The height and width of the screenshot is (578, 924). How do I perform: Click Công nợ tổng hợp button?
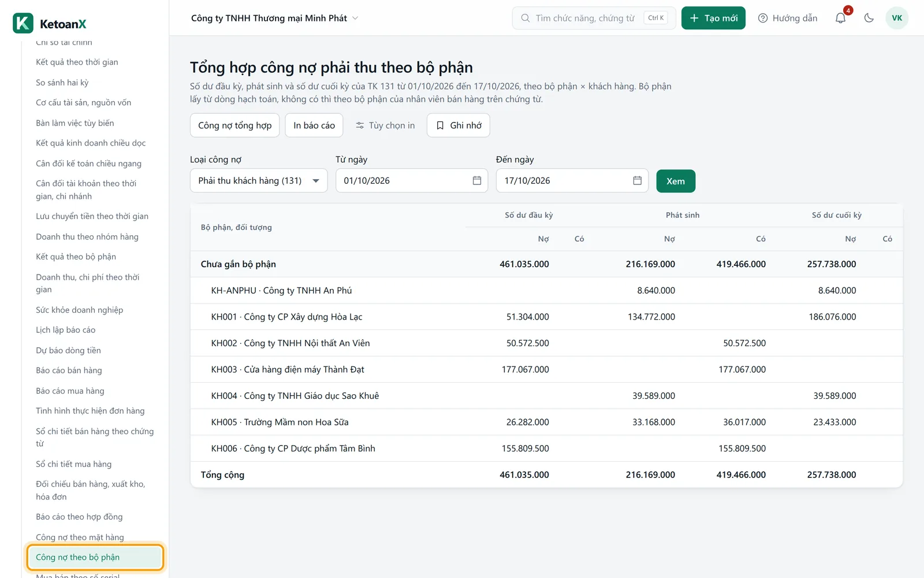pos(235,125)
